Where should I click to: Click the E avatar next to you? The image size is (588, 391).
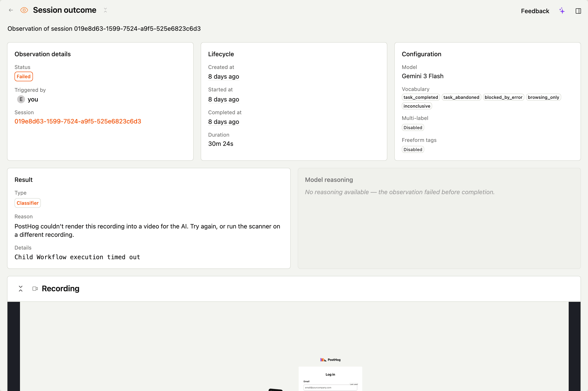(21, 99)
